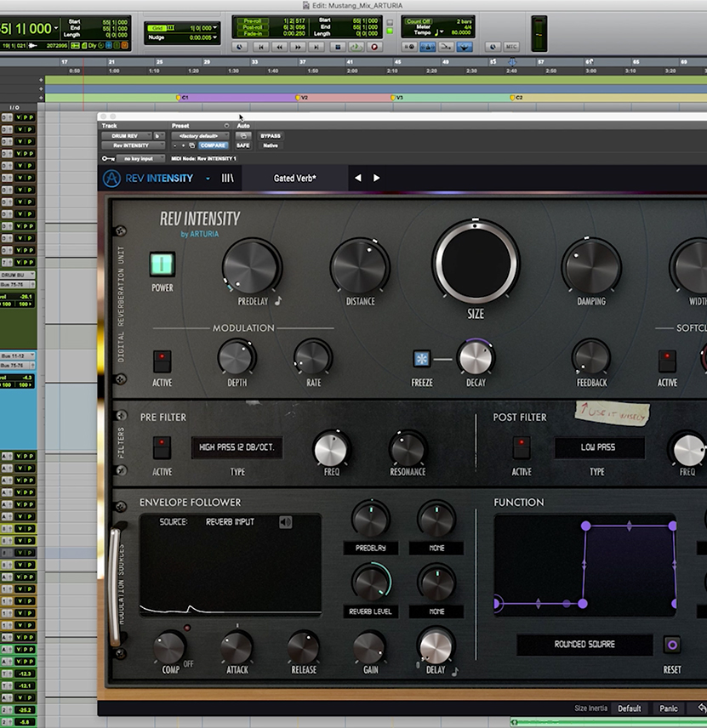Click Go to End transport button
The height and width of the screenshot is (728, 707).
tap(316, 47)
